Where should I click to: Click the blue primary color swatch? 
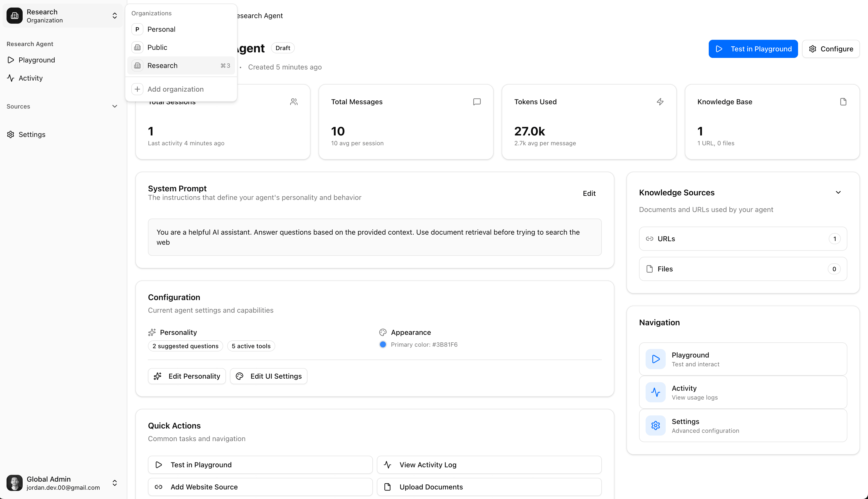pos(382,344)
